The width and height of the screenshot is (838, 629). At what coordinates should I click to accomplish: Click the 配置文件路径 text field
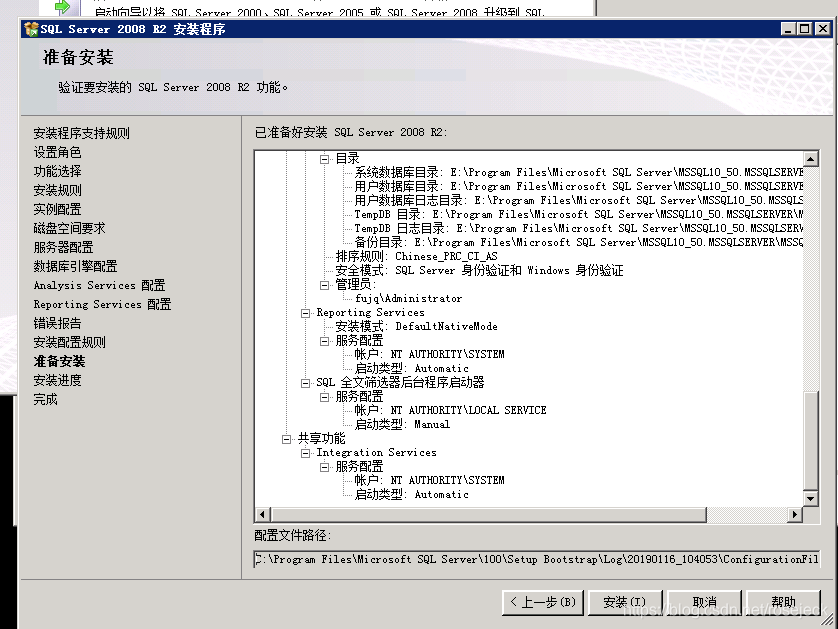(537, 560)
